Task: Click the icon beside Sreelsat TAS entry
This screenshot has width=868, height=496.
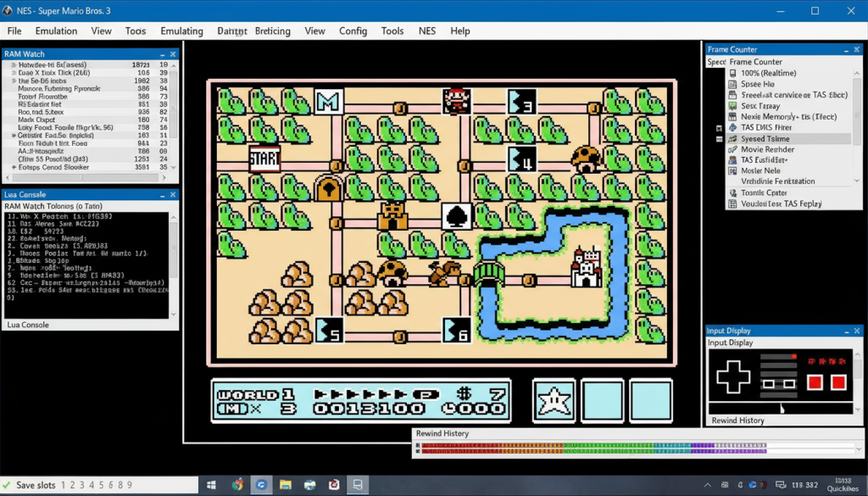Action: [x=733, y=95]
